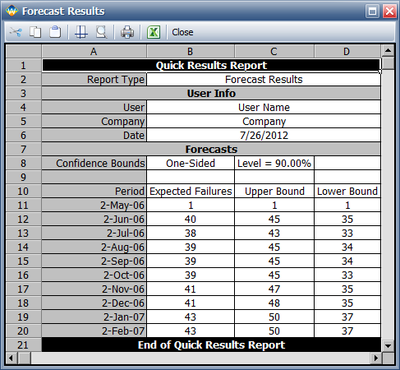Maximize the Forecast Results window
Screen dimensions: 400x370
(x=372, y=11)
